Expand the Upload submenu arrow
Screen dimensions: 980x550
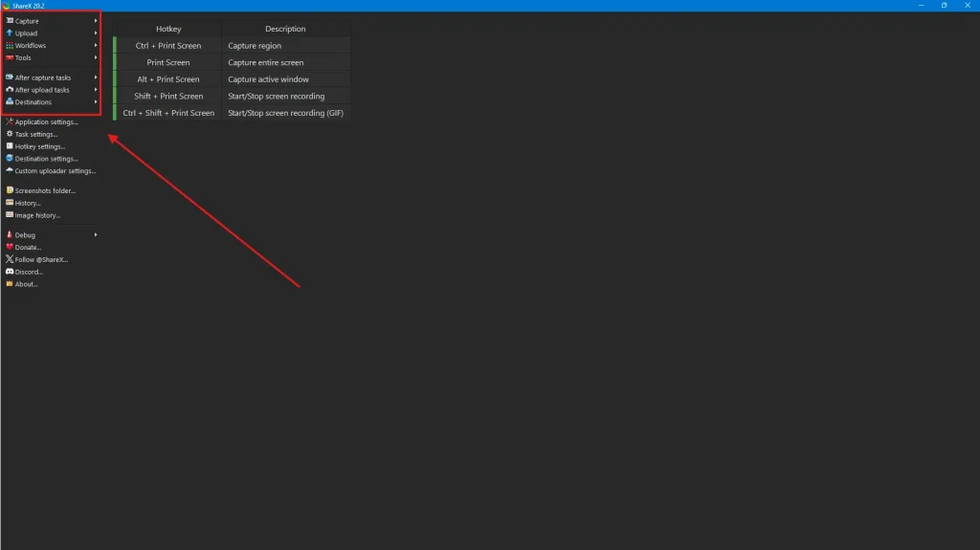coord(96,33)
